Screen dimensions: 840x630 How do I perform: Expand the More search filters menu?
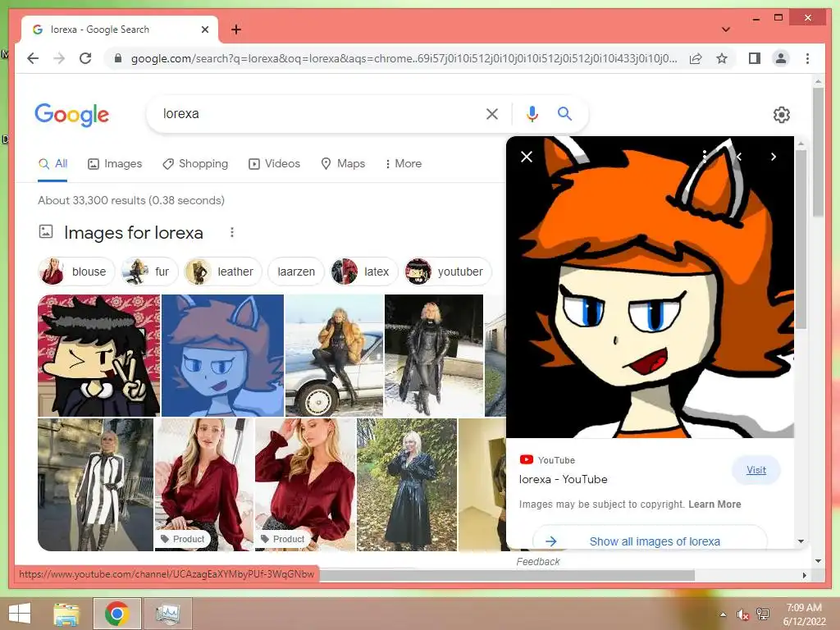click(404, 163)
